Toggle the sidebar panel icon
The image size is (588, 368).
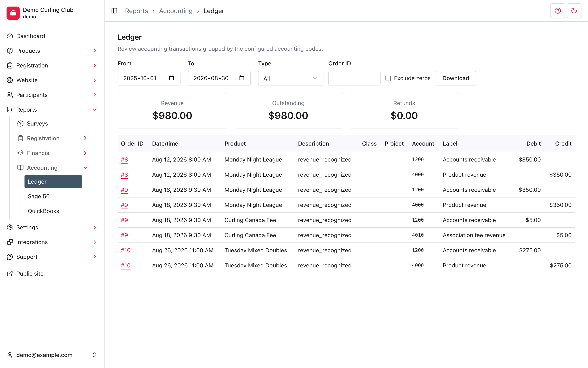[114, 11]
